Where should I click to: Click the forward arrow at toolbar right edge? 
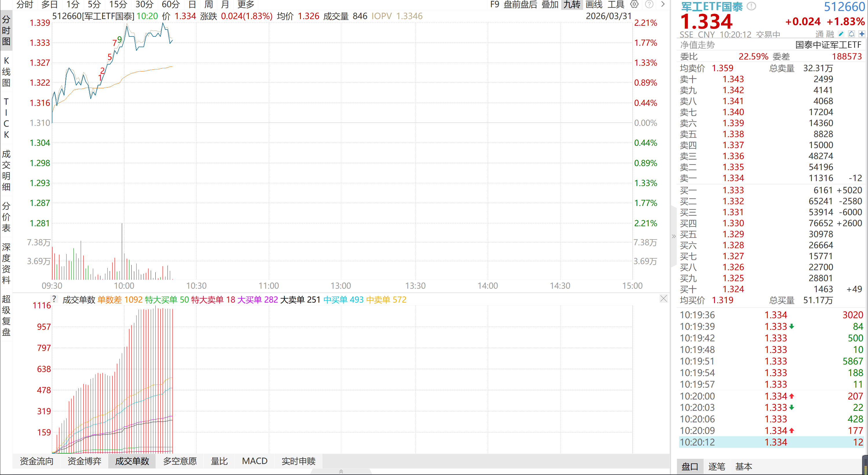[x=663, y=5]
